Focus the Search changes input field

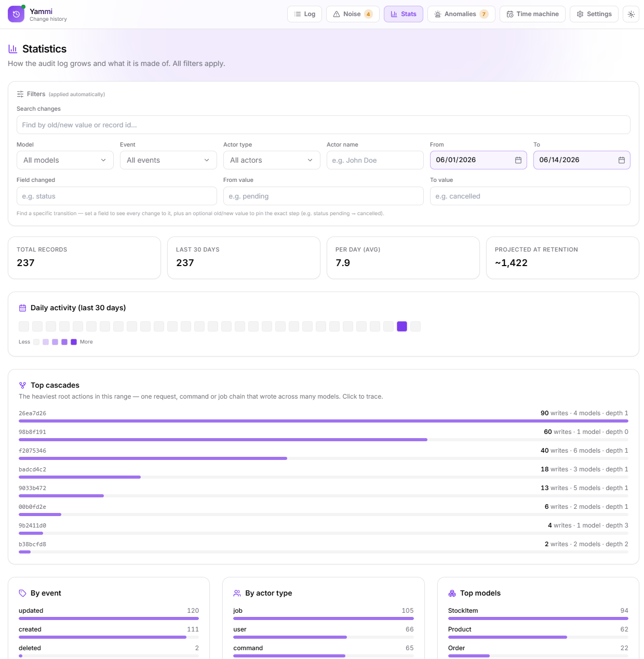(x=324, y=125)
